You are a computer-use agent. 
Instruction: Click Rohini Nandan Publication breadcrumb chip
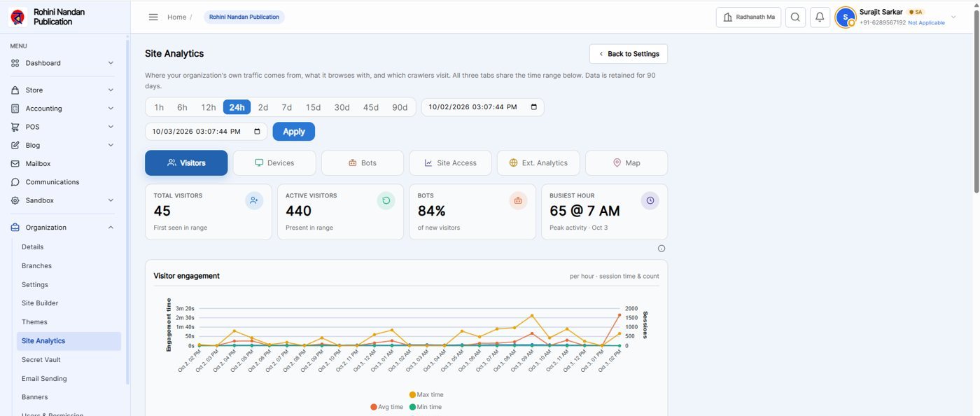coord(244,17)
